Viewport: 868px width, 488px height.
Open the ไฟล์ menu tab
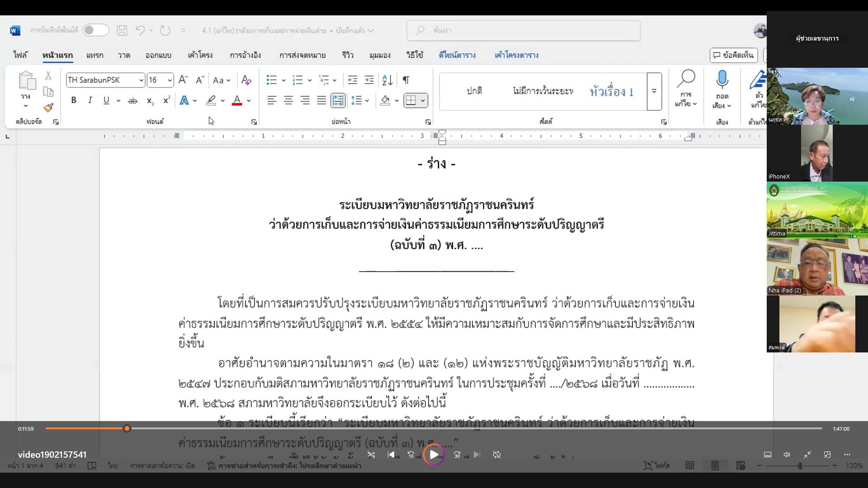coord(20,55)
